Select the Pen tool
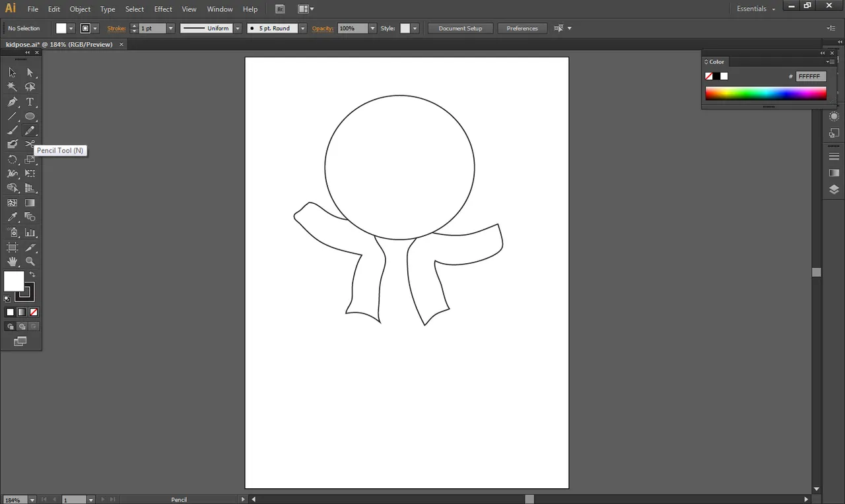Viewport: 845px width, 504px height. [12, 102]
